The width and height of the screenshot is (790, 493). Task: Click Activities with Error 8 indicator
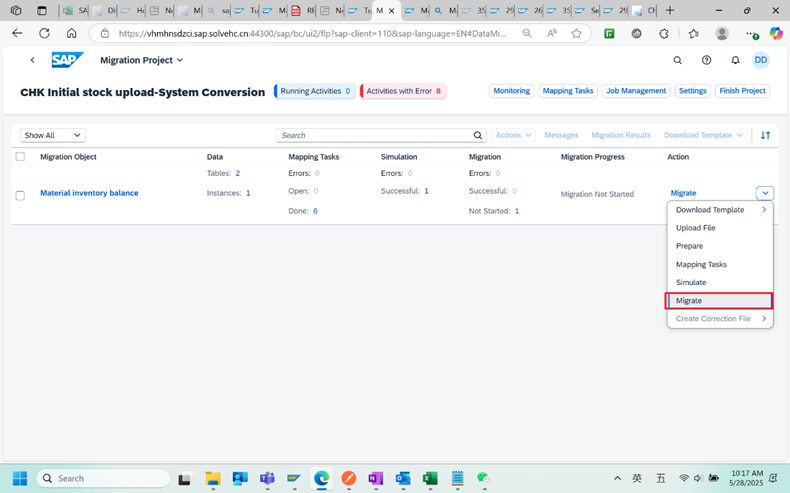tap(403, 91)
